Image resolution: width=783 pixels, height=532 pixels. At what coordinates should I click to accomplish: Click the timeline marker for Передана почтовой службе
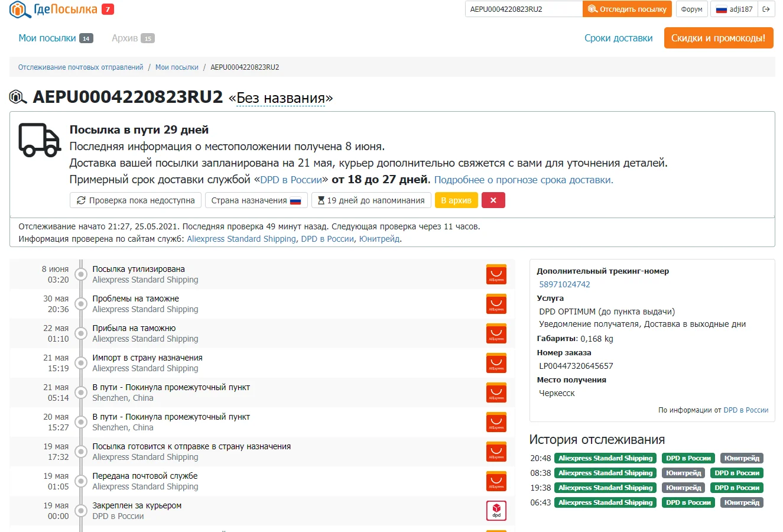click(x=81, y=481)
